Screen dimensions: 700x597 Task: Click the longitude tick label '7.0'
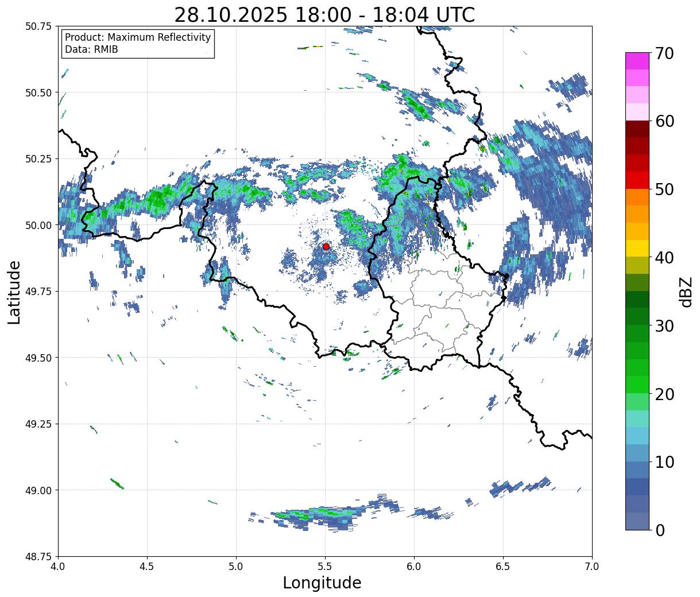pyautogui.click(x=592, y=567)
